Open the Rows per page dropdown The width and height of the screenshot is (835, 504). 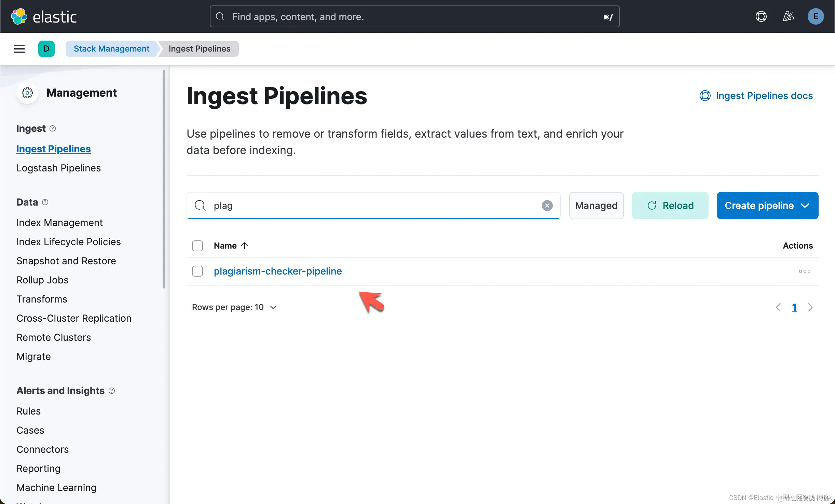coord(234,307)
